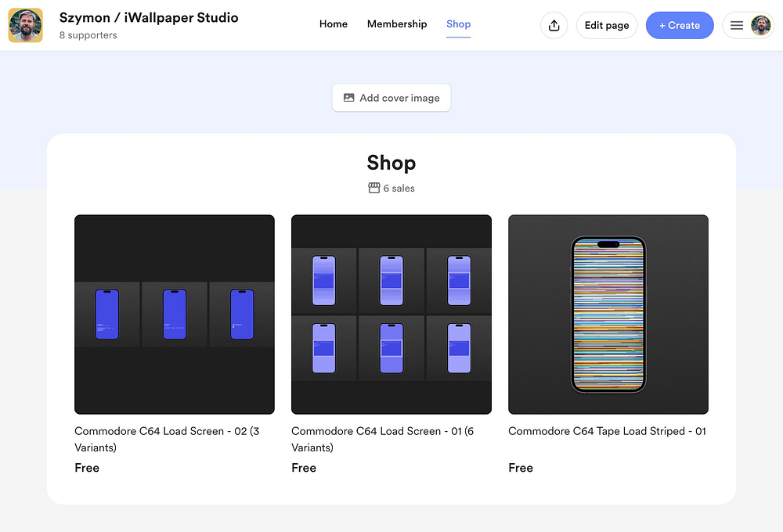Click Add cover image button
783x532 pixels.
391,98
